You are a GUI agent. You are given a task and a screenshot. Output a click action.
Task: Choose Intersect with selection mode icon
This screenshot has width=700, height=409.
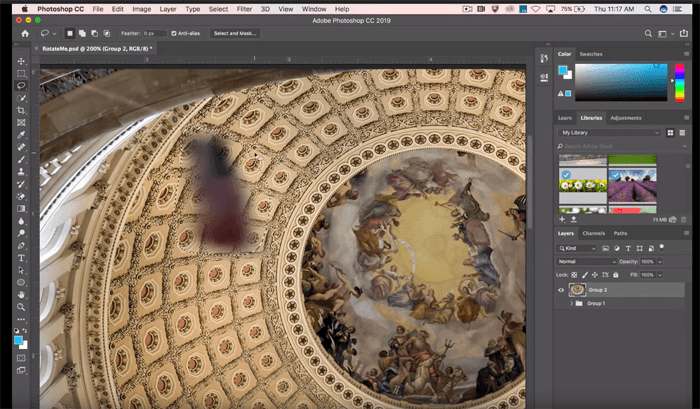[x=107, y=33]
